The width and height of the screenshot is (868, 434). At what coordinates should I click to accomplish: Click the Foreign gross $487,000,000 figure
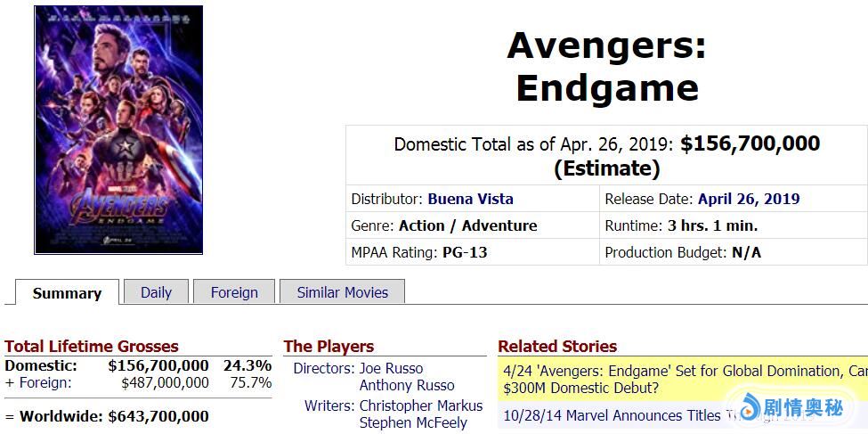(x=165, y=382)
